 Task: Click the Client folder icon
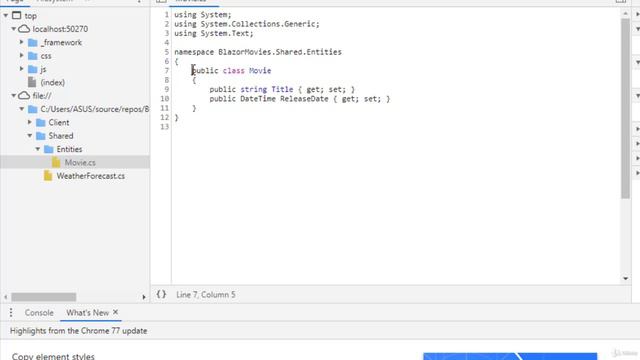41,122
